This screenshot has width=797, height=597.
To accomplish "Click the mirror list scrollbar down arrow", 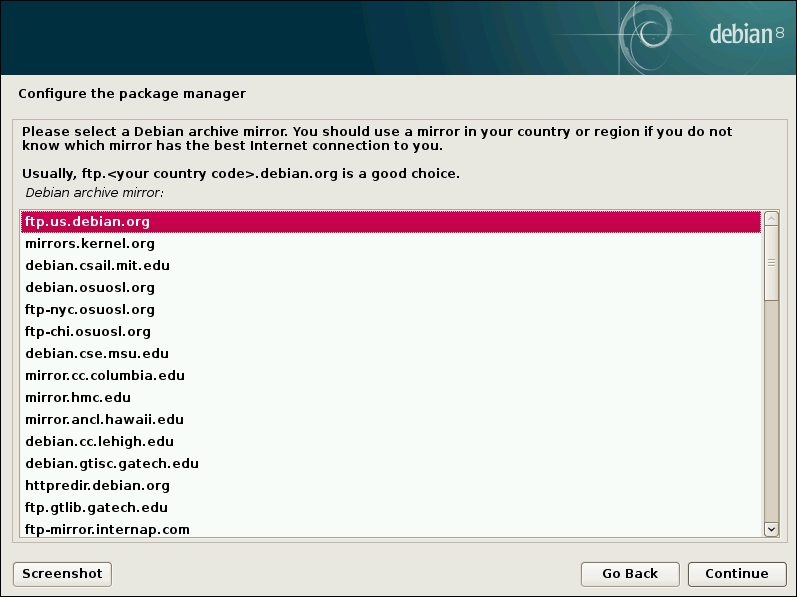I will coord(771,529).
